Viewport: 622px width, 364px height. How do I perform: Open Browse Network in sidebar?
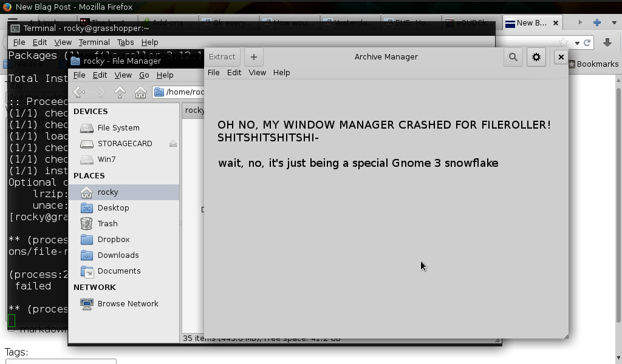[x=128, y=303]
